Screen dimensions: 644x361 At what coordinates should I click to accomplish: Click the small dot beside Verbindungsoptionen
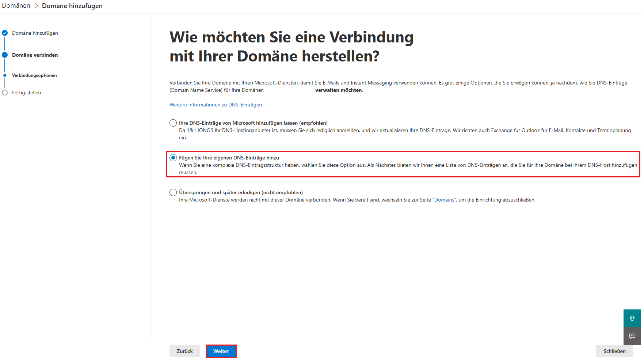click(x=5, y=75)
